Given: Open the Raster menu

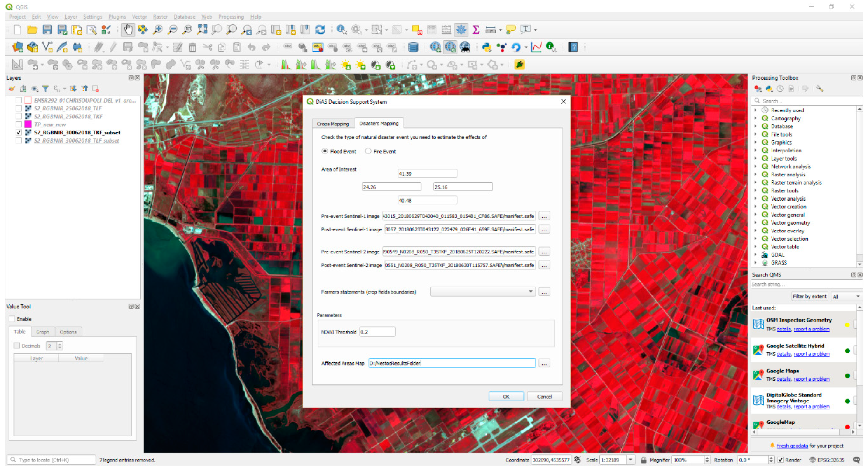Looking at the screenshot, I should coord(160,17).
